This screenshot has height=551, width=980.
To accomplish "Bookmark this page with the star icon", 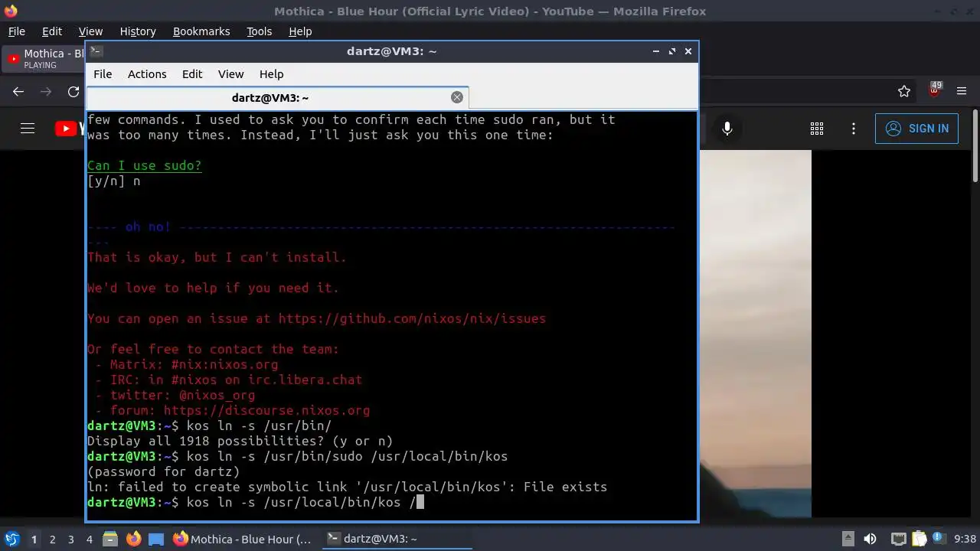I will point(904,92).
